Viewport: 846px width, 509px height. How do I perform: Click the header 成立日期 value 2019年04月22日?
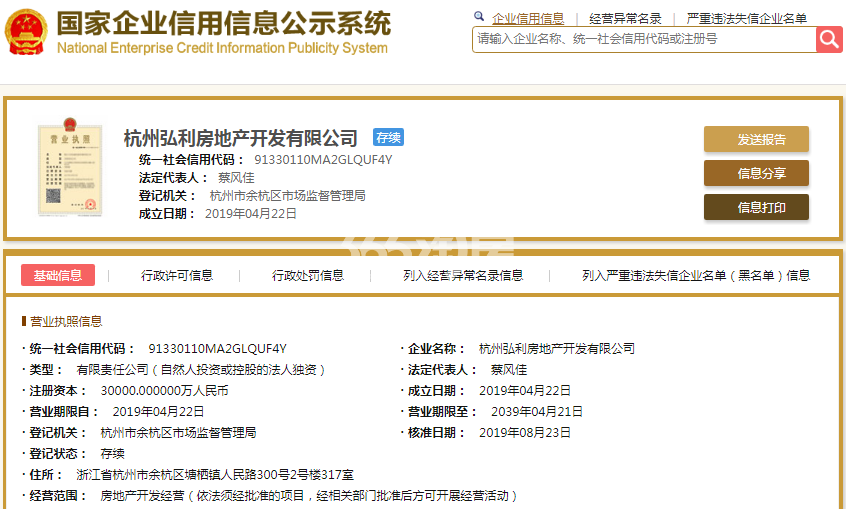point(251,214)
